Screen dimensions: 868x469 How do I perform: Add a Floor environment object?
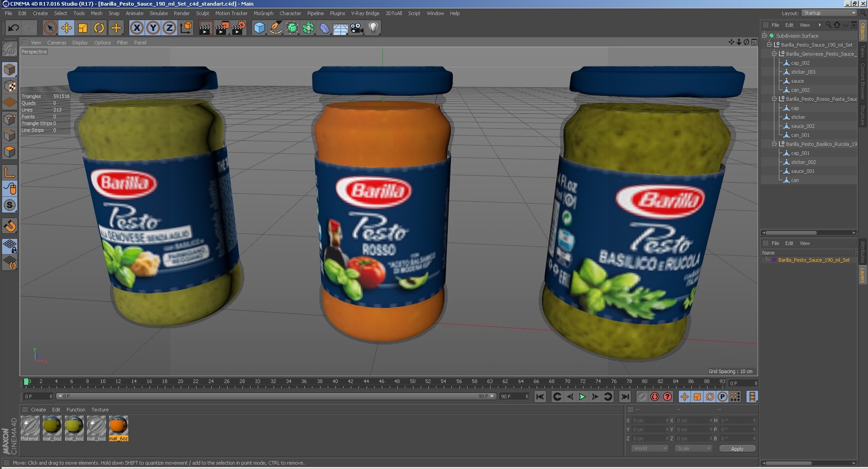(x=340, y=28)
